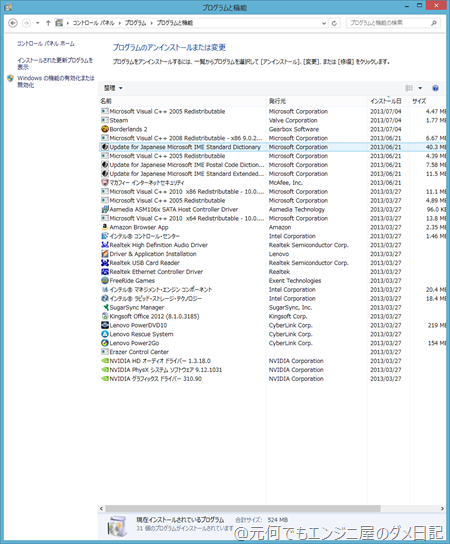
Task: Click the horizontal scrollbar thumb
Action: click(243, 508)
